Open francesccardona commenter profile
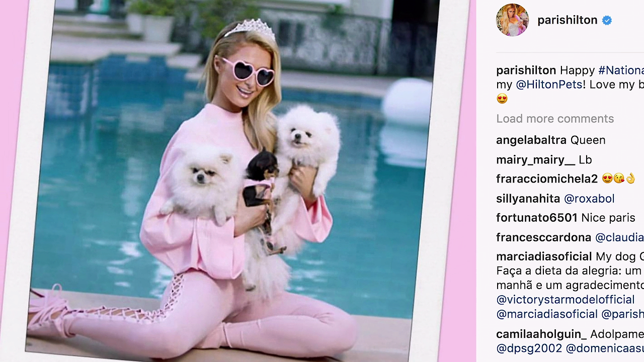The width and height of the screenshot is (644, 362). point(543,237)
